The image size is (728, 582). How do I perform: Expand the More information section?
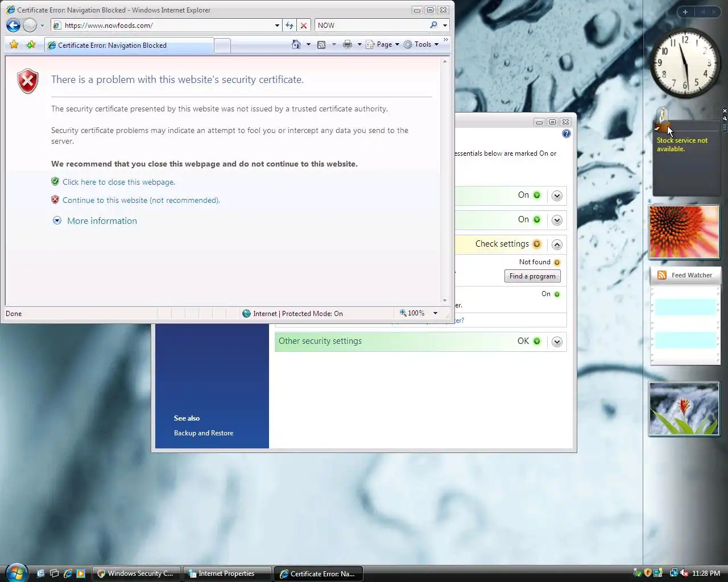point(95,221)
